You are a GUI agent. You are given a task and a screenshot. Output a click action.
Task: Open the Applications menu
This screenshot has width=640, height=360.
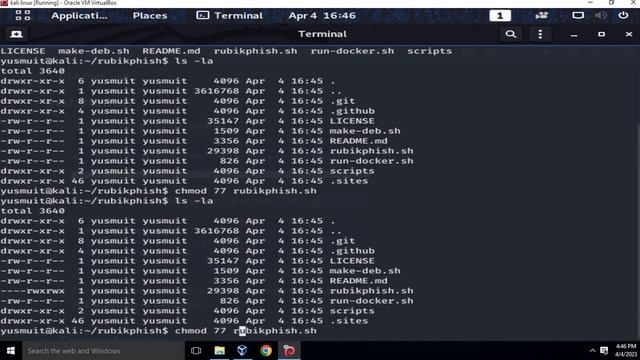pos(80,16)
